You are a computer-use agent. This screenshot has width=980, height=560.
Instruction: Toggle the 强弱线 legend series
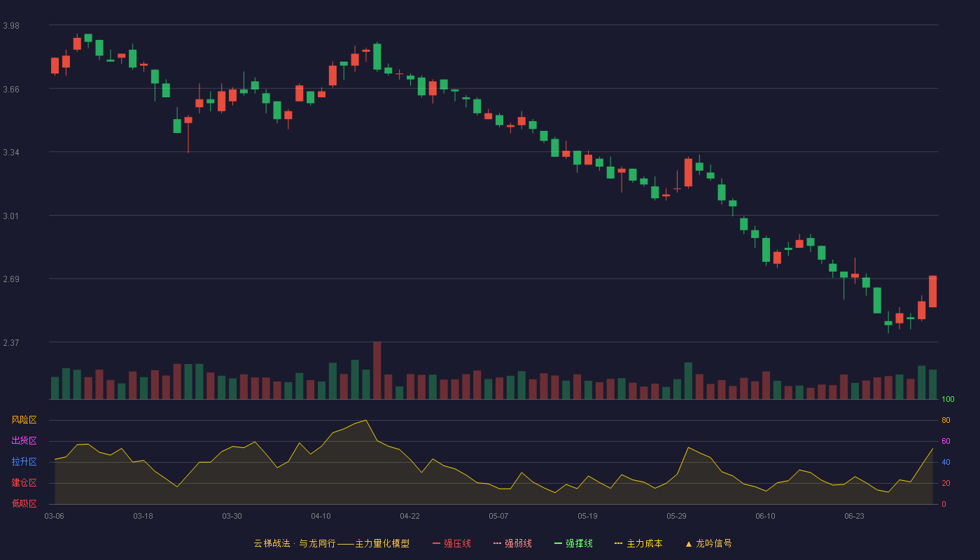point(512,543)
